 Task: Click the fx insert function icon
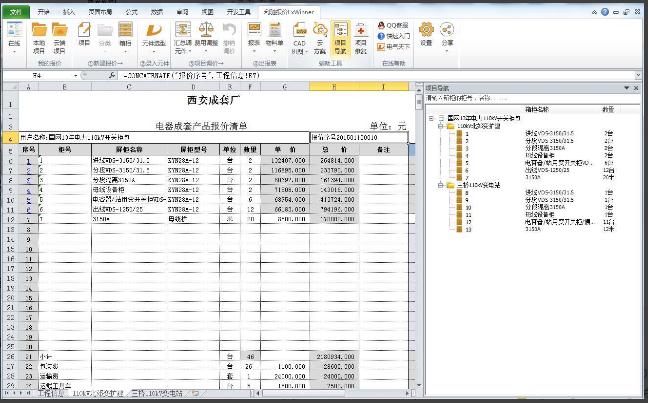(x=112, y=75)
